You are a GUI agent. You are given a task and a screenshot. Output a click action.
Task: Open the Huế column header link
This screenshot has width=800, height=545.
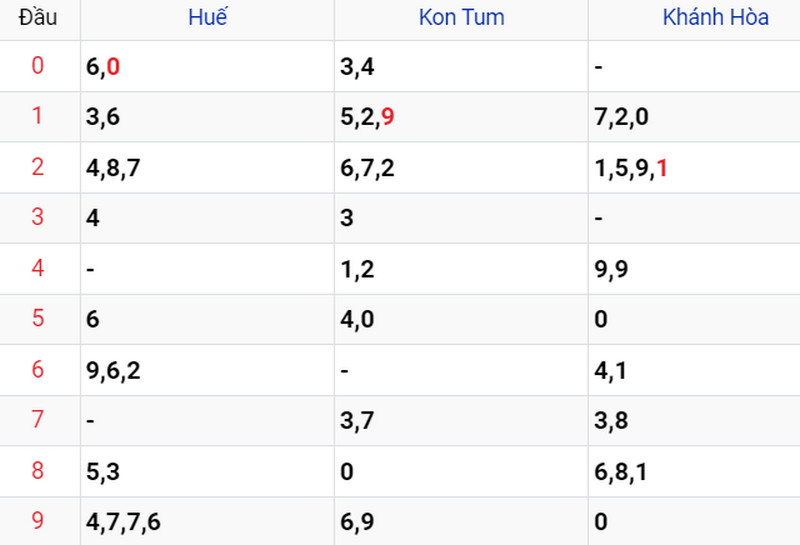pos(207,17)
